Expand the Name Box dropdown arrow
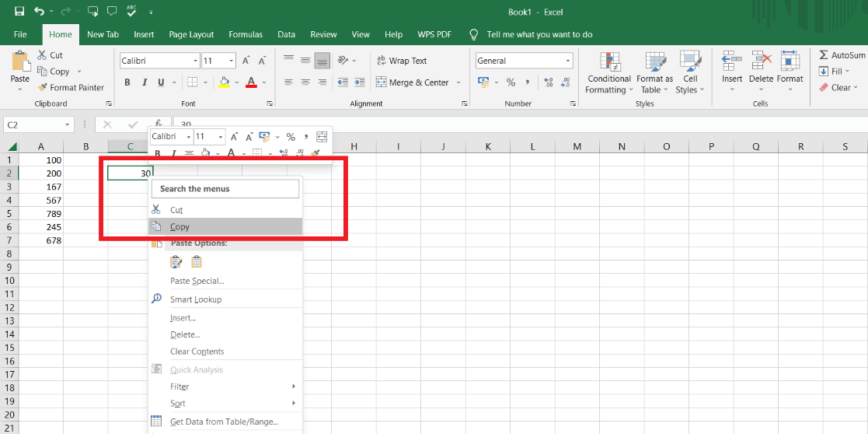This screenshot has height=434, width=868. (x=68, y=125)
